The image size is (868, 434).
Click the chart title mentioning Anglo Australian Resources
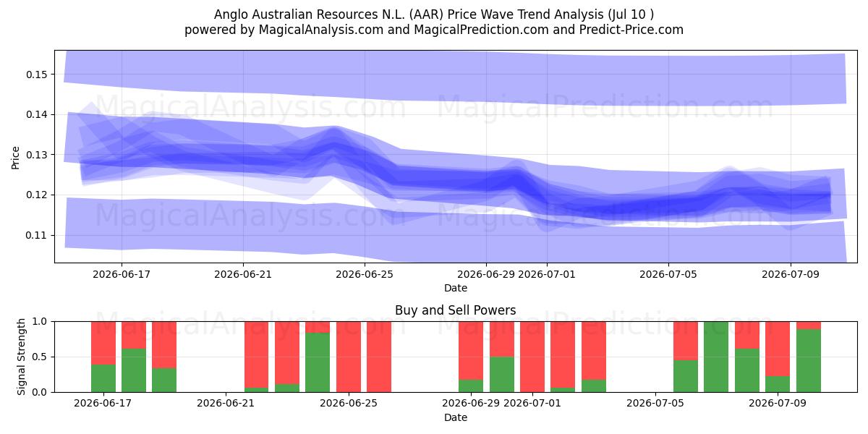434,14
